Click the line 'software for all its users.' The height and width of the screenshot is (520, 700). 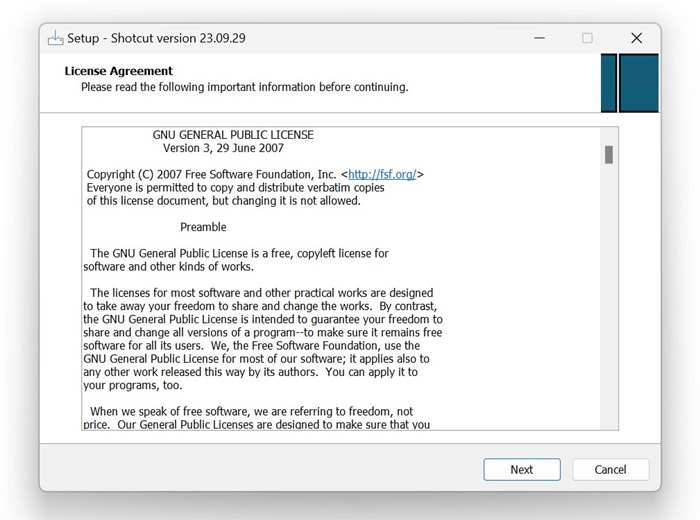251,345
